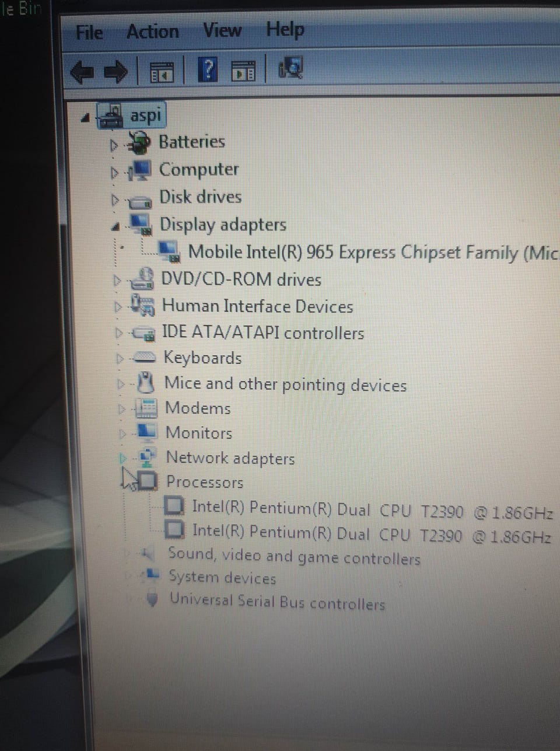Expand the Disk drives category
This screenshot has height=751, width=560.
coord(116,200)
